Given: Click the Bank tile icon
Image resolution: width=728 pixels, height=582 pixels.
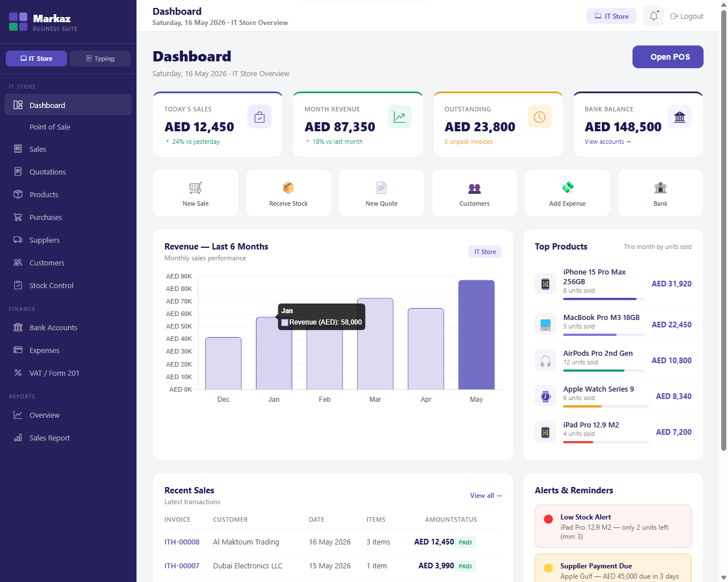Looking at the screenshot, I should pyautogui.click(x=660, y=188).
